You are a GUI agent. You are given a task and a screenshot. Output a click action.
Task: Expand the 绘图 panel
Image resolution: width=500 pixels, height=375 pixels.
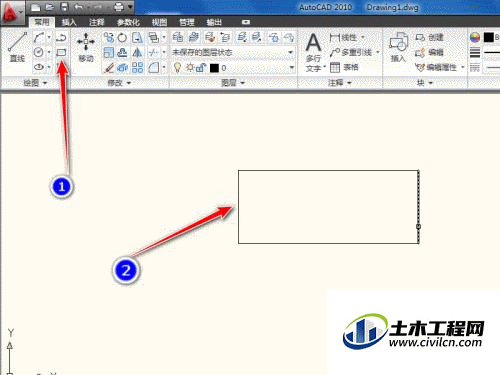pos(35,83)
